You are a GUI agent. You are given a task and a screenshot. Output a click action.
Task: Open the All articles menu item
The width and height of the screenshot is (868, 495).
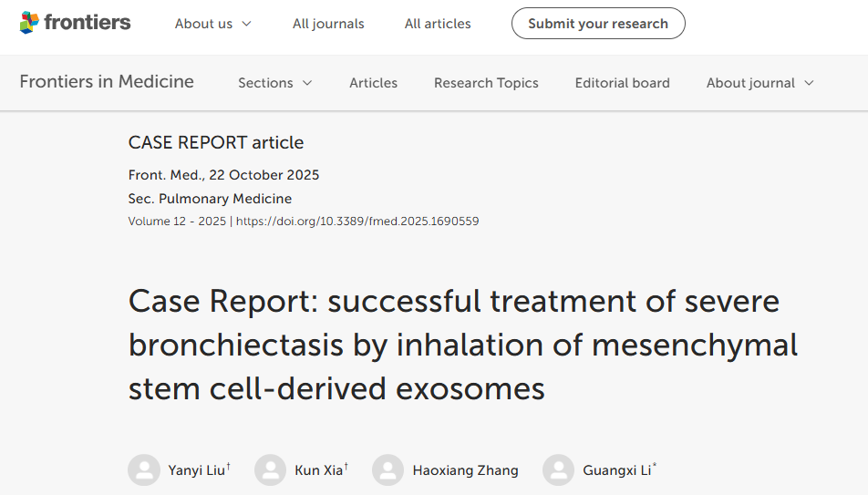click(x=438, y=24)
